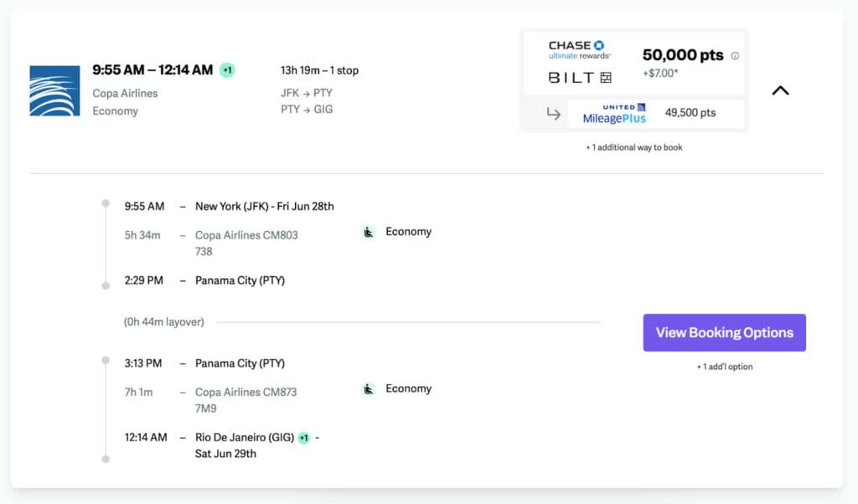Click the 49,500 pts MileagePlus option
This screenshot has height=504, width=858.
pos(690,113)
